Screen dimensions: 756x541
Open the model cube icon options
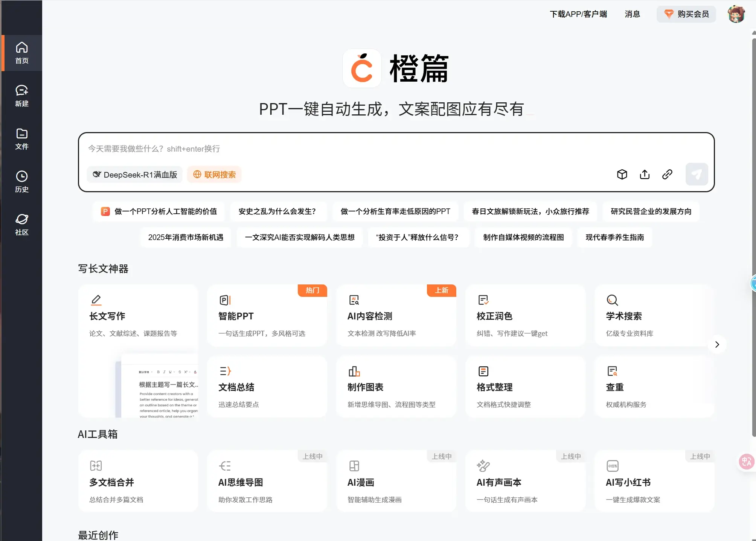coord(622,174)
